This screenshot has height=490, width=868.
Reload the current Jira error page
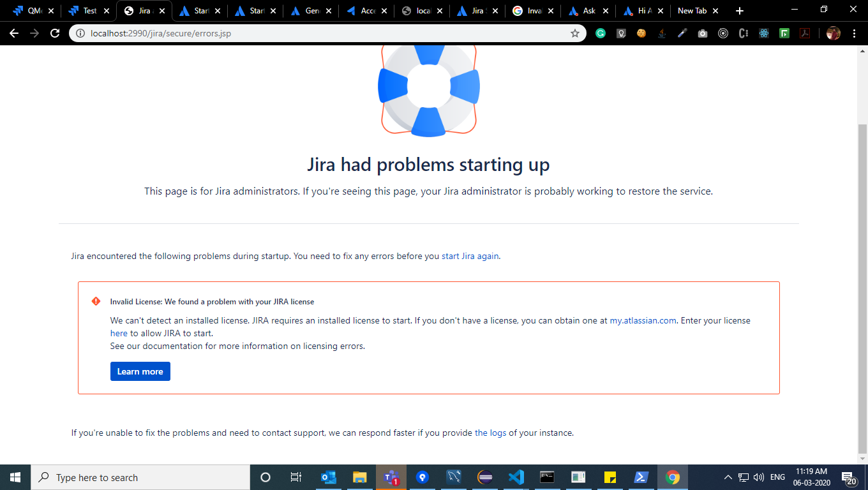pos(55,33)
